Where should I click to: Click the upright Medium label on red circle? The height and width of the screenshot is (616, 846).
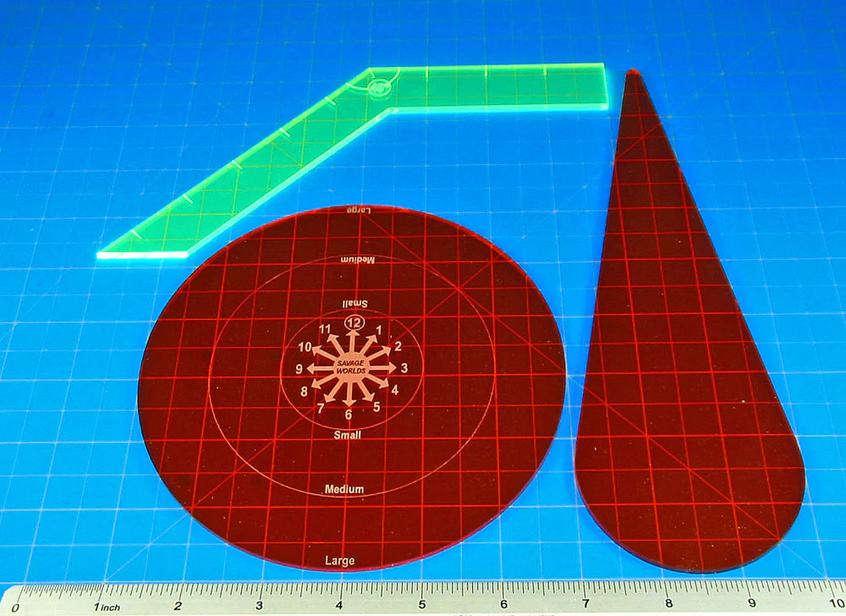tap(344, 490)
